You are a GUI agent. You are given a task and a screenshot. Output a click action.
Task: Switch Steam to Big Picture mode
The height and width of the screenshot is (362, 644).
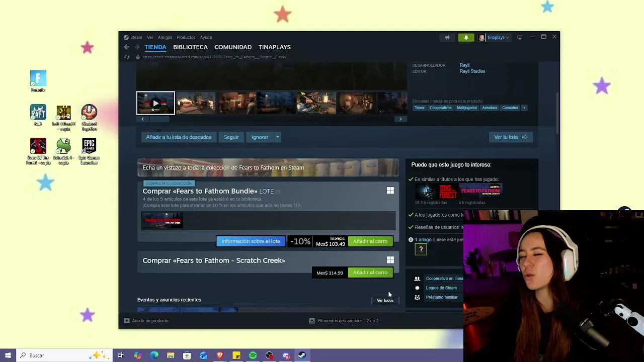click(x=520, y=37)
